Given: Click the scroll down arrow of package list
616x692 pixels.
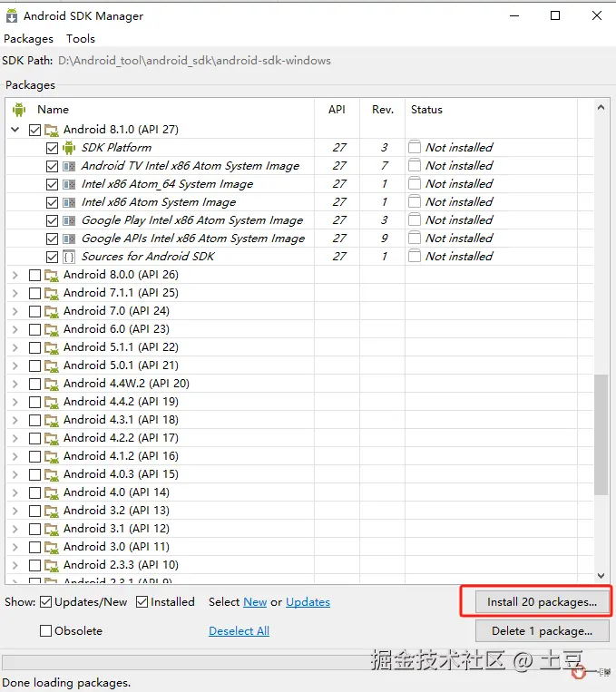Looking at the screenshot, I should (x=601, y=576).
